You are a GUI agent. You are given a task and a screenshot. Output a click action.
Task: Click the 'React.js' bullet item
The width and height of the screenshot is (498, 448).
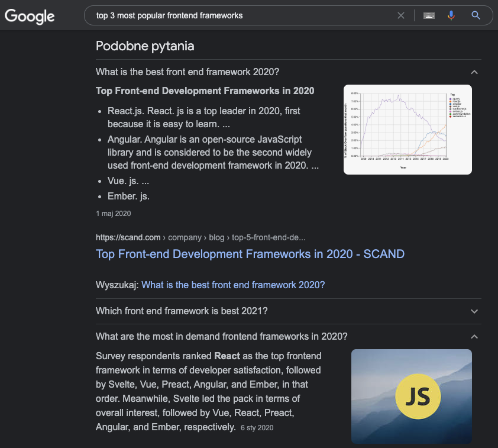tap(203, 117)
